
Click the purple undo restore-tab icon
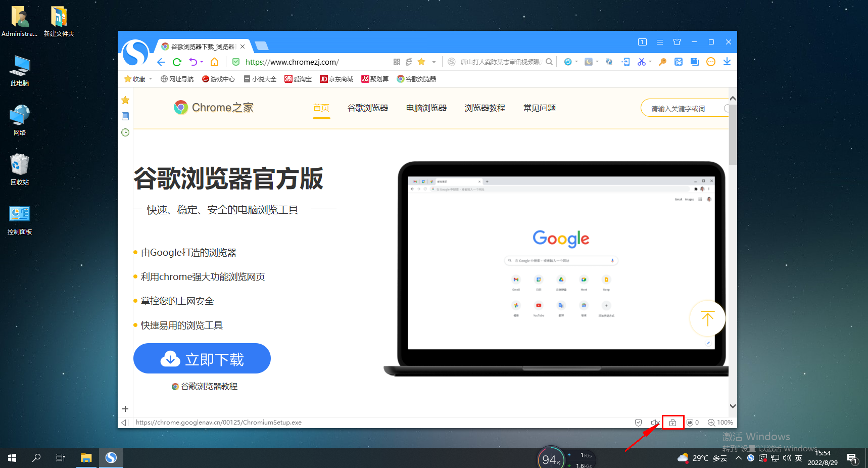click(193, 62)
